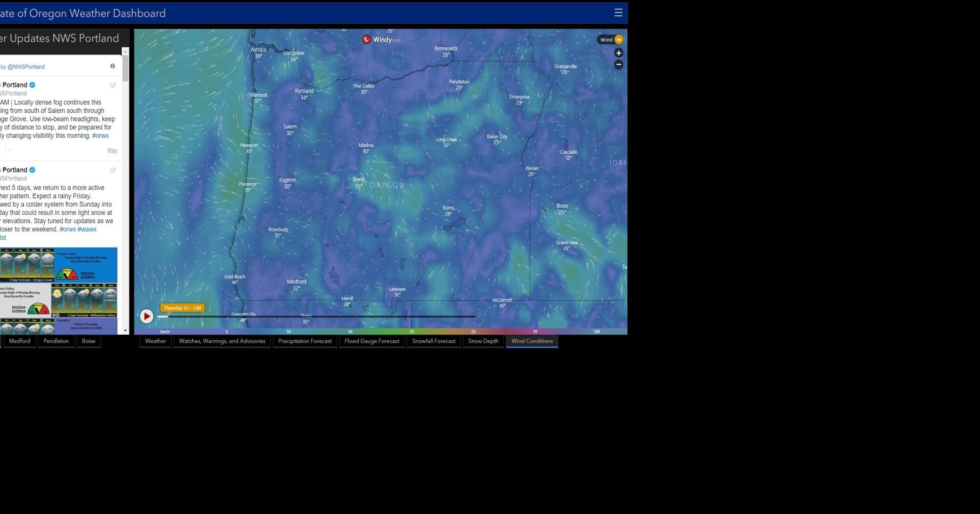
Task: Toggle the Wind layer button on the map
Action: (x=610, y=39)
